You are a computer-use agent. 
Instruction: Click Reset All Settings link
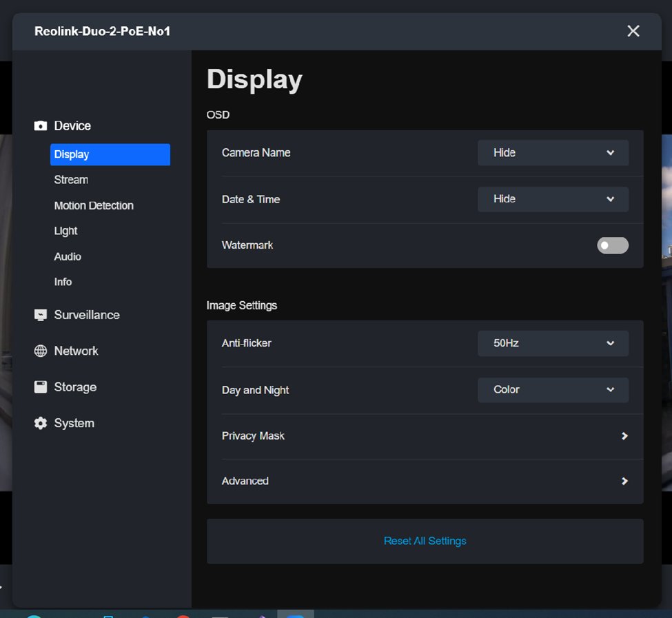coord(425,541)
